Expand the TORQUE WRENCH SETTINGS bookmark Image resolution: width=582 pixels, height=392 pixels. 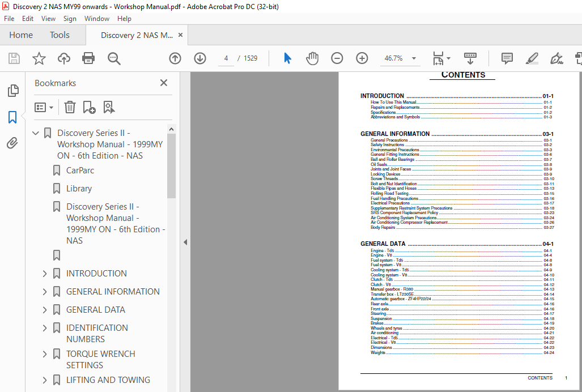click(x=45, y=354)
